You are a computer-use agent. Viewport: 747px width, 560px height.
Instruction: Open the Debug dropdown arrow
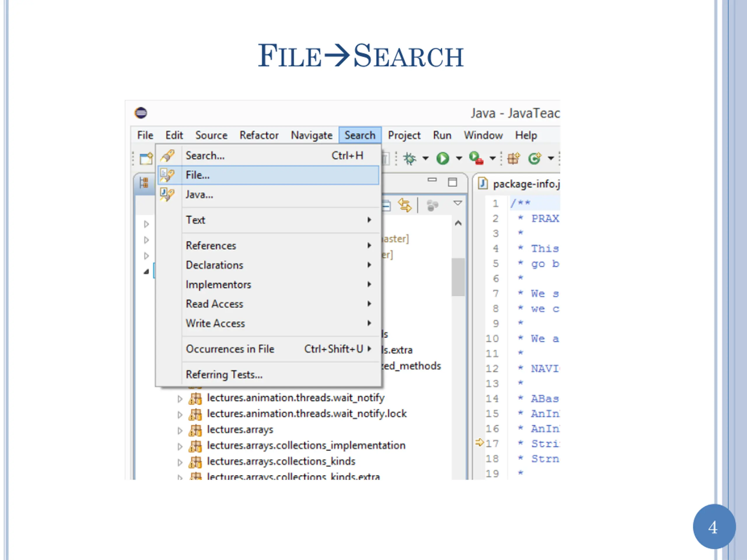click(425, 158)
